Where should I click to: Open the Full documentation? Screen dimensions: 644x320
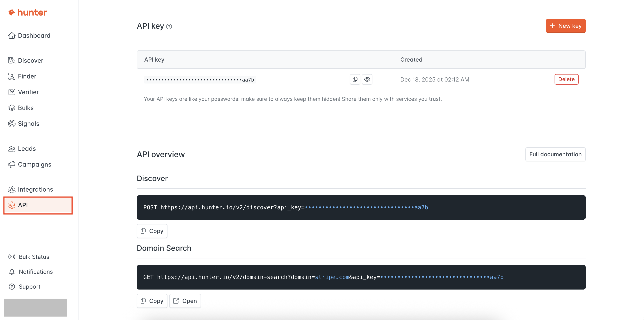click(x=555, y=154)
